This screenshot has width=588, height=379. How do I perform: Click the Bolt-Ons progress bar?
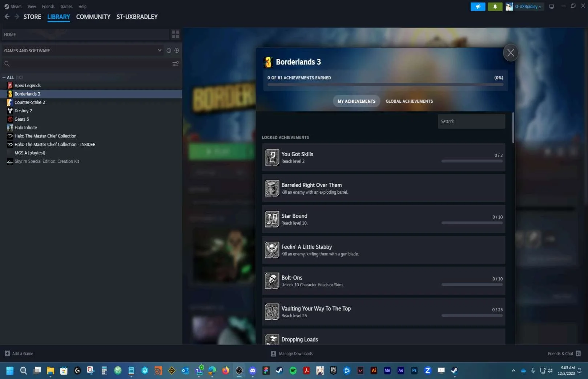tap(472, 285)
